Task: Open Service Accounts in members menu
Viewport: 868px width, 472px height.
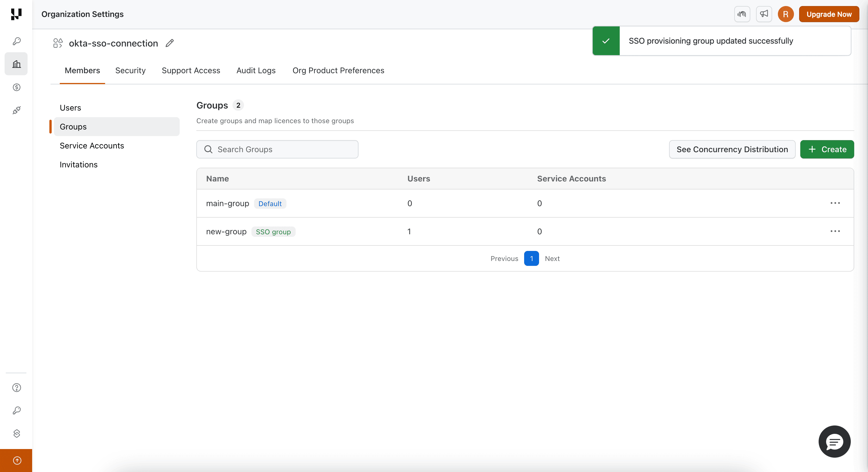Action: [117, 146]
